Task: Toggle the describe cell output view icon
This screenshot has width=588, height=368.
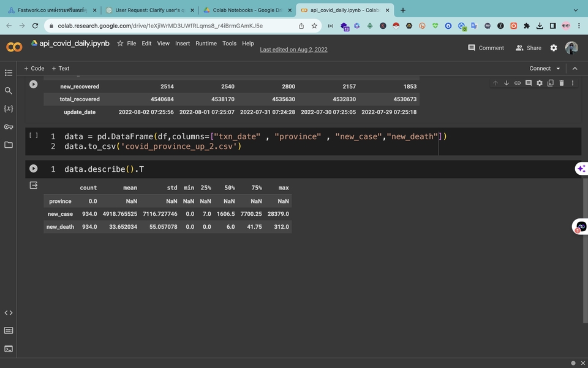Action: pos(34,185)
